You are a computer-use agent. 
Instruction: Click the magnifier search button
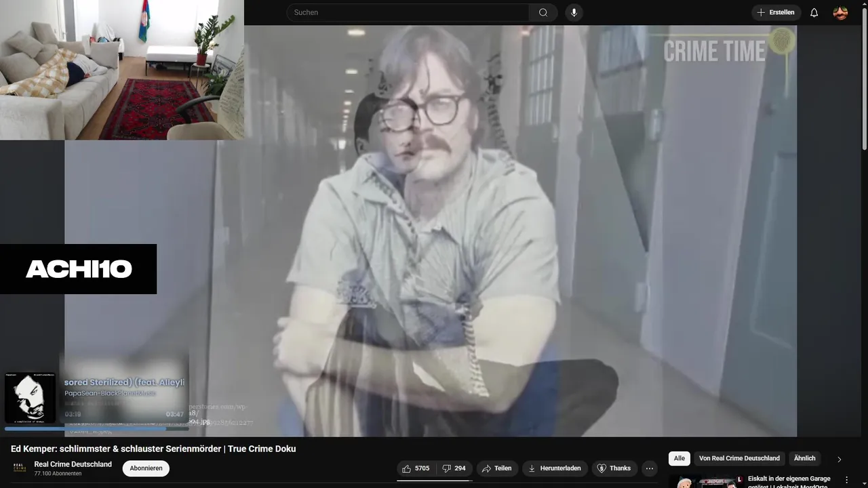pyautogui.click(x=543, y=12)
